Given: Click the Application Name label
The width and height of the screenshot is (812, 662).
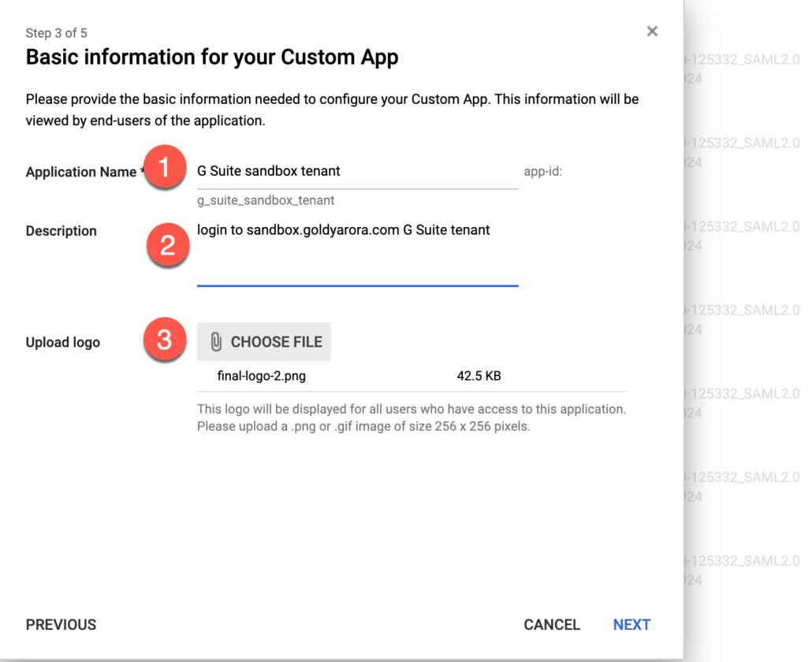Looking at the screenshot, I should (x=81, y=172).
